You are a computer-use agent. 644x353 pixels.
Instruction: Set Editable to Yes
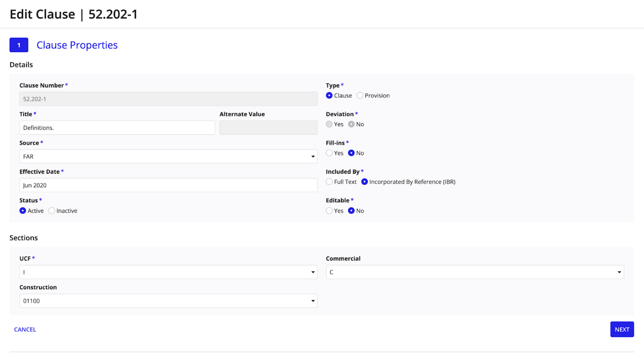tap(329, 211)
